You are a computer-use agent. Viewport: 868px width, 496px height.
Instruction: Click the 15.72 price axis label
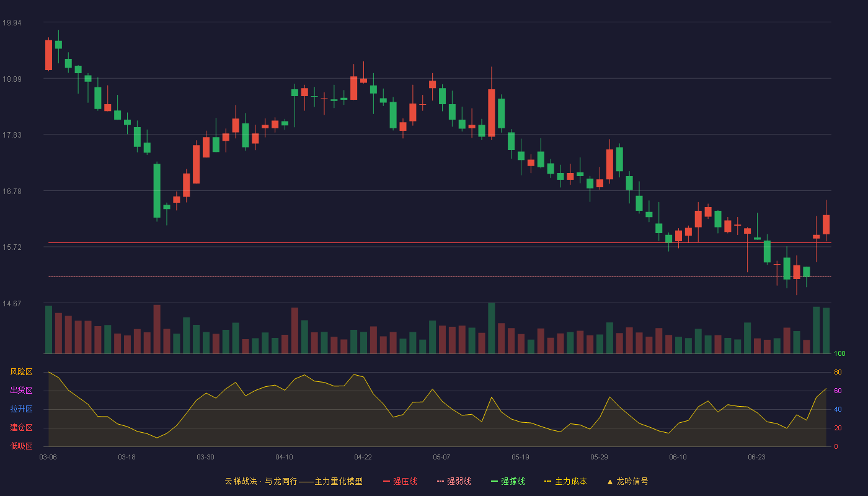(12, 247)
